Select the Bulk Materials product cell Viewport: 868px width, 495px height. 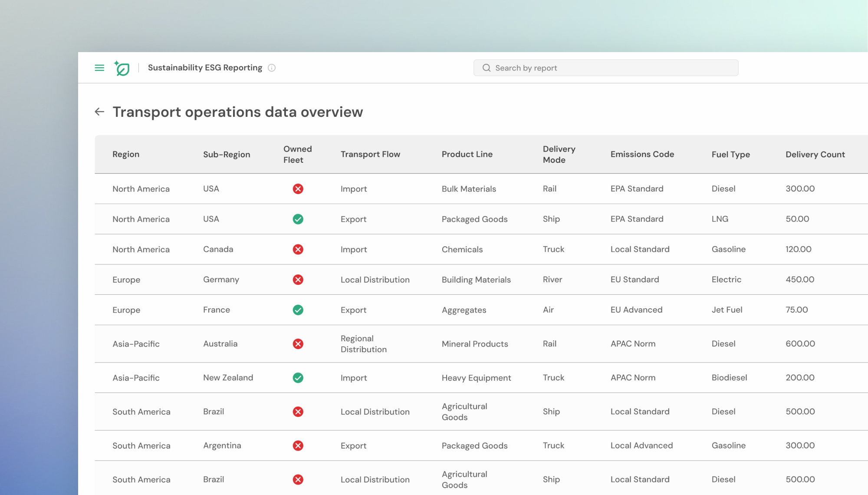pos(469,189)
